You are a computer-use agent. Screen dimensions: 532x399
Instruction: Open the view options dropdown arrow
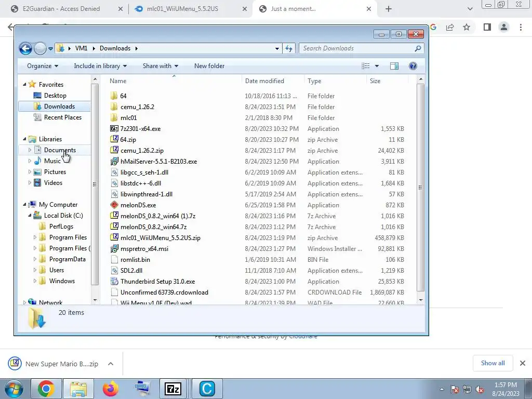tap(377, 66)
